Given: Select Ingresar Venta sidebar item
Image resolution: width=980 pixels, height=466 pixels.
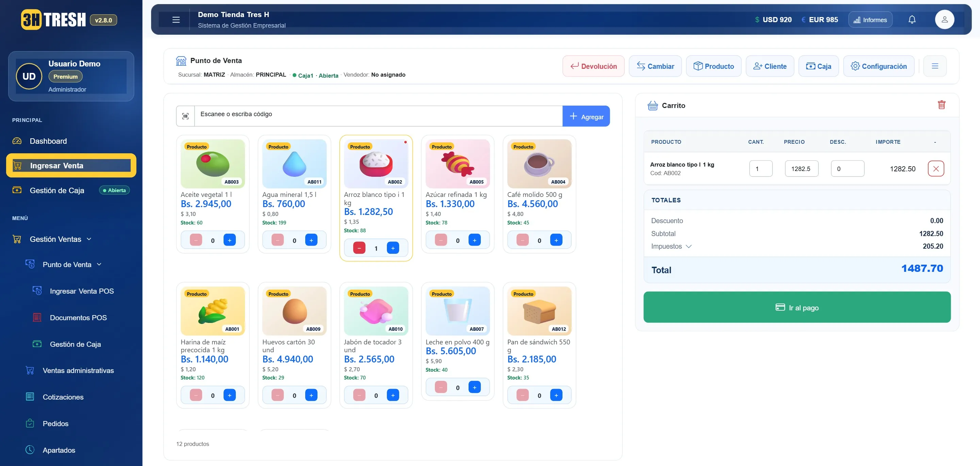Looking at the screenshot, I should tap(71, 166).
